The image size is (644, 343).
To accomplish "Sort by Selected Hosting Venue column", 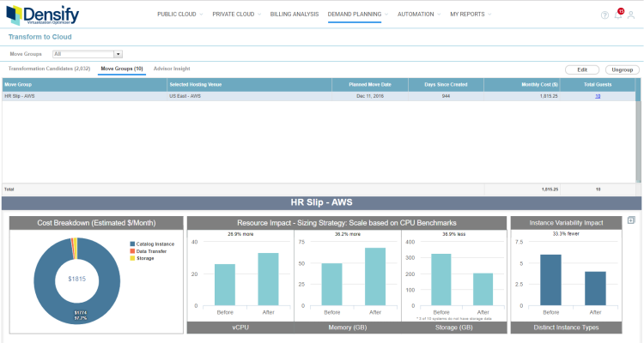I will pyautogui.click(x=250, y=85).
